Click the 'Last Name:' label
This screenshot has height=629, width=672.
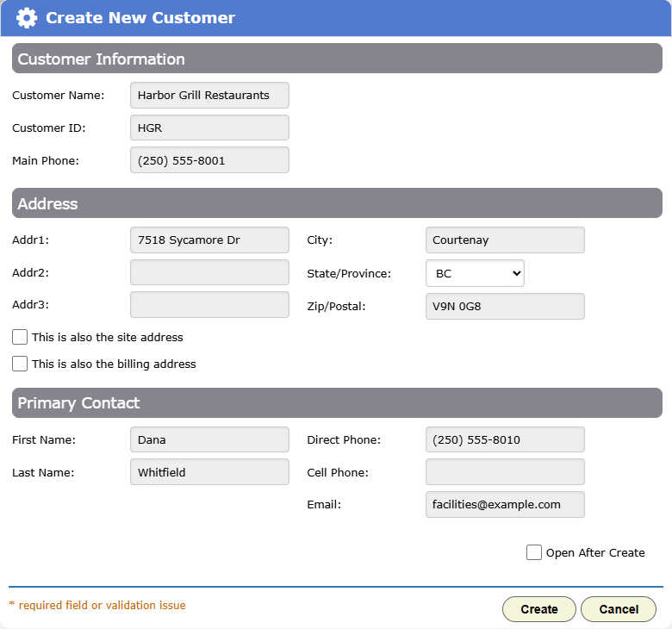tap(43, 472)
